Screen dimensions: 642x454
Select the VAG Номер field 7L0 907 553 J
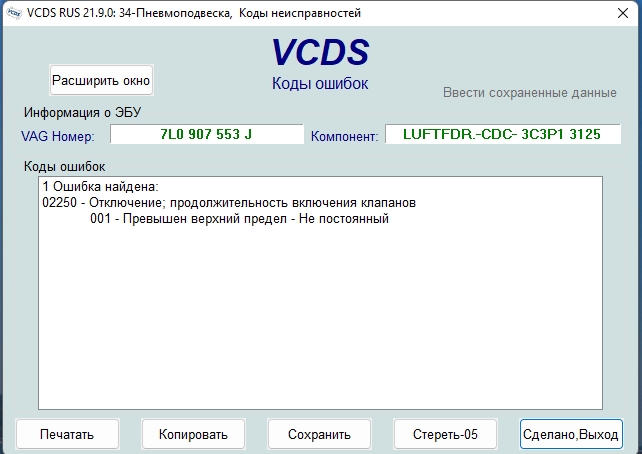207,134
